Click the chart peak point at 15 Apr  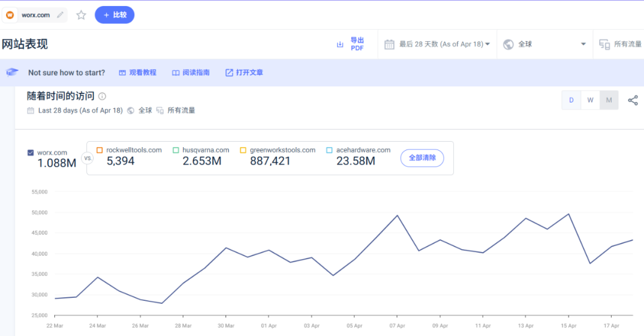pyautogui.click(x=568, y=214)
